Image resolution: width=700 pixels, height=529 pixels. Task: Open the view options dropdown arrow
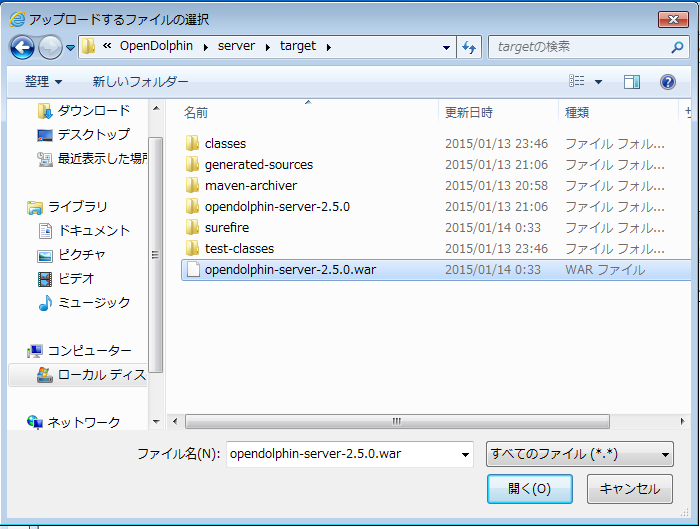pyautogui.click(x=598, y=82)
